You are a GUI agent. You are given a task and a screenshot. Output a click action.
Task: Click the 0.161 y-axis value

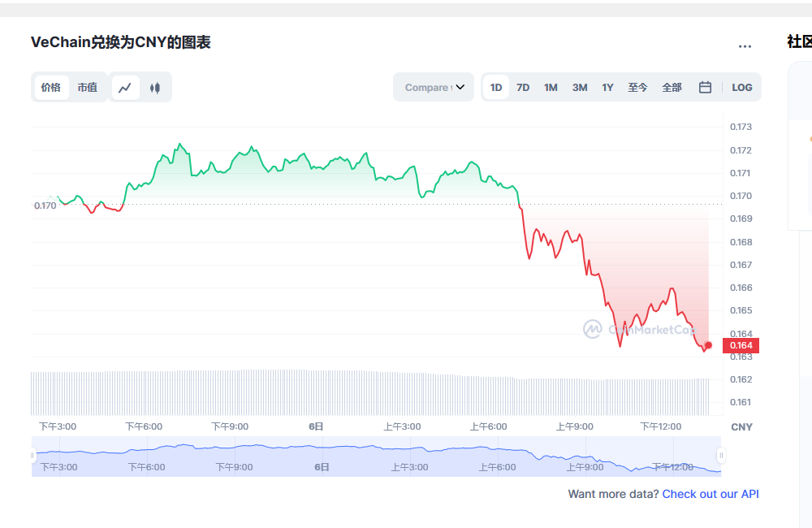(741, 402)
